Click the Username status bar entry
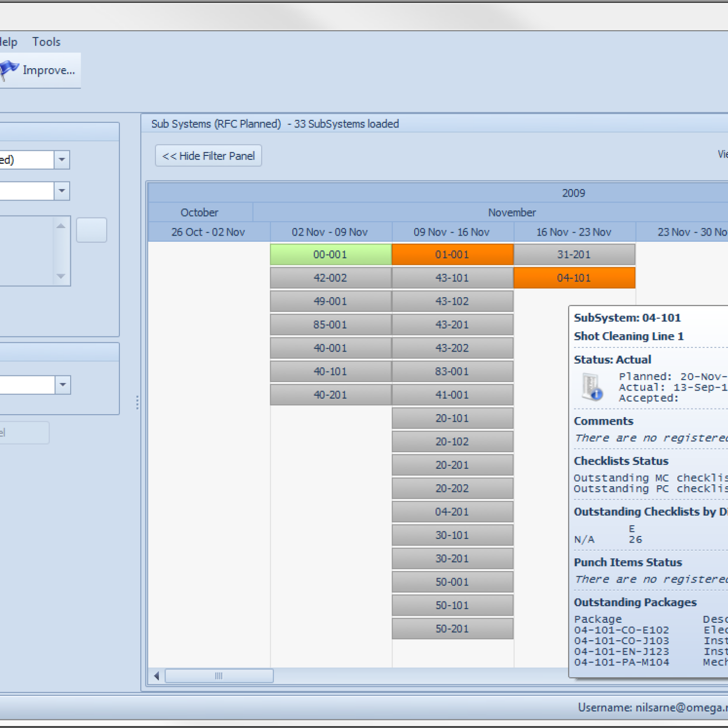 point(653,708)
